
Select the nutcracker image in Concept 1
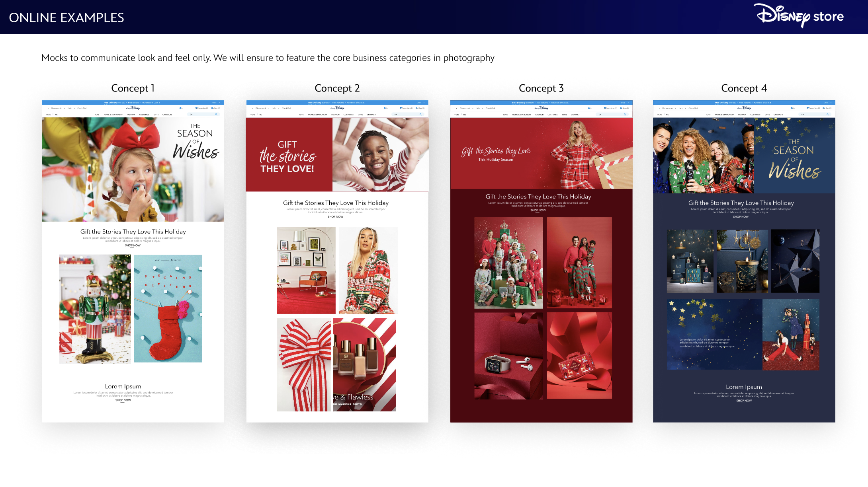(95, 309)
